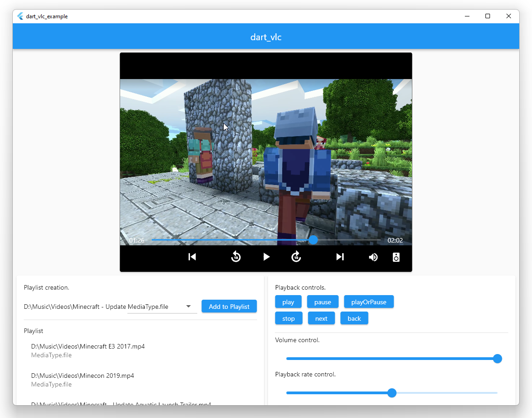The image size is (532, 418).
Task: Click the video frame display area
Action: click(266, 162)
